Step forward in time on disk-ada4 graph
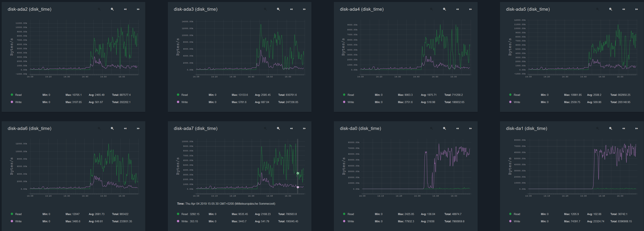The height and width of the screenshot is (231, 644). pyautogui.click(x=470, y=9)
